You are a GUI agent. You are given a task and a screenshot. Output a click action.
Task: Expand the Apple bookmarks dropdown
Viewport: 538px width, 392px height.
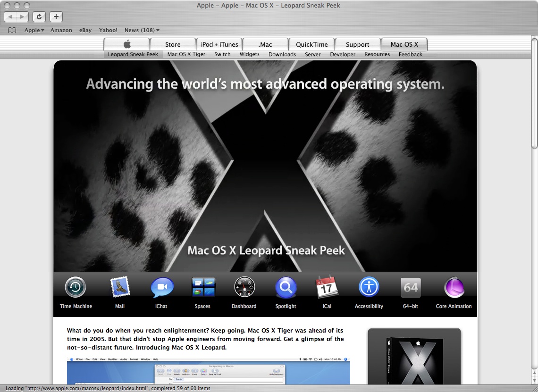pyautogui.click(x=34, y=30)
